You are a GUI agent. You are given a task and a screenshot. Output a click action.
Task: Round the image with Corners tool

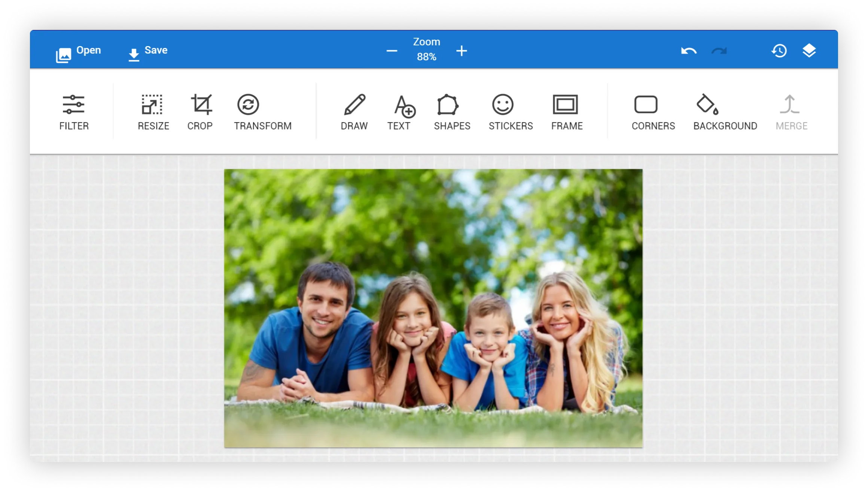point(653,110)
